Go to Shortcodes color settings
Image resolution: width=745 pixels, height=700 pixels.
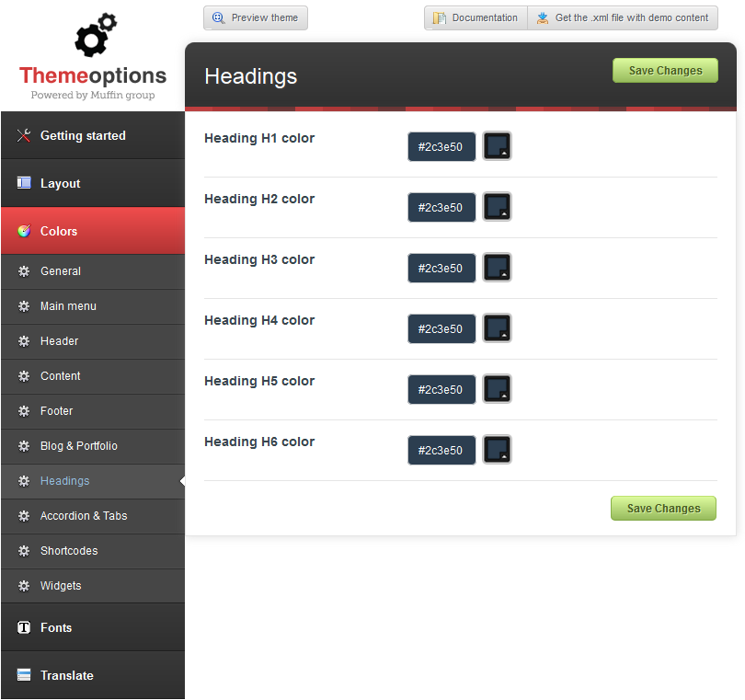pyautogui.click(x=93, y=551)
